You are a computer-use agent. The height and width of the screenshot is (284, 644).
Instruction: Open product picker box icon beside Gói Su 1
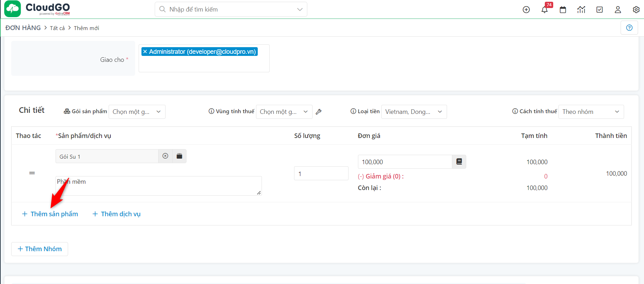(x=180, y=156)
